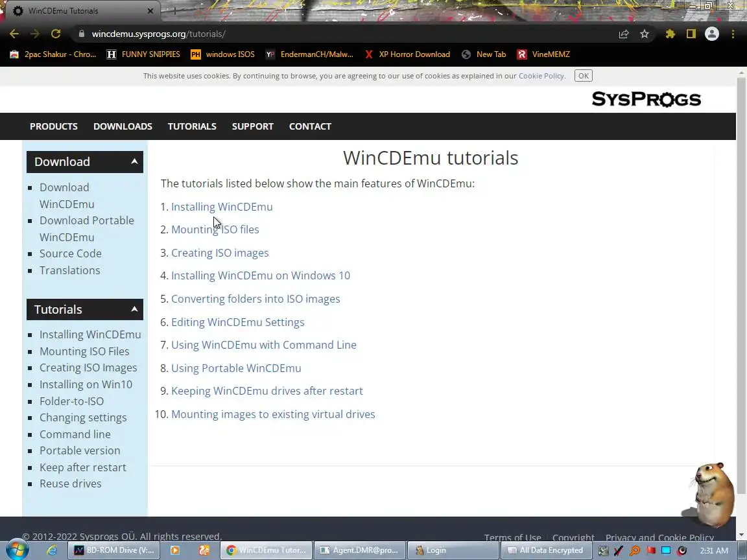The height and width of the screenshot is (560, 747).
Task: Collapse the Download sidebar section
Action: pos(134,161)
